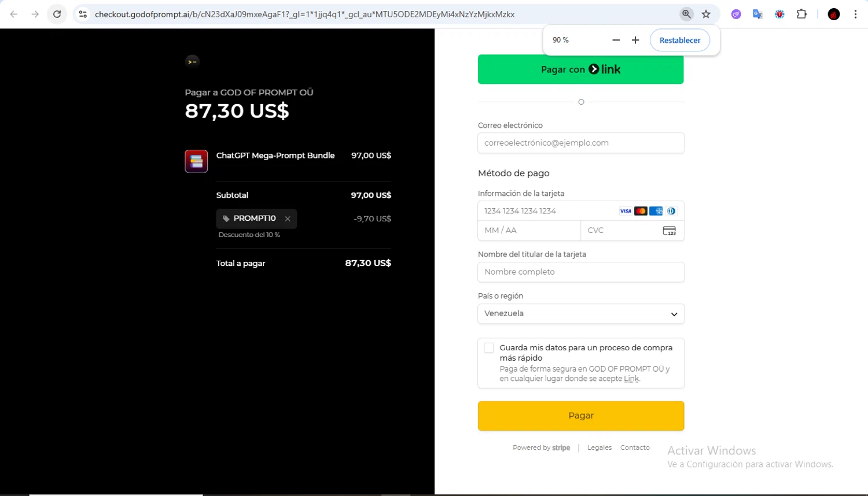The width and height of the screenshot is (868, 496).
Task: Open the Contacto link
Action: (x=635, y=447)
